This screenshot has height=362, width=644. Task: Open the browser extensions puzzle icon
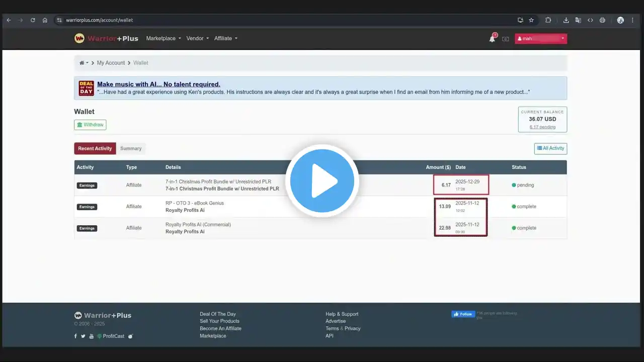tap(548, 20)
